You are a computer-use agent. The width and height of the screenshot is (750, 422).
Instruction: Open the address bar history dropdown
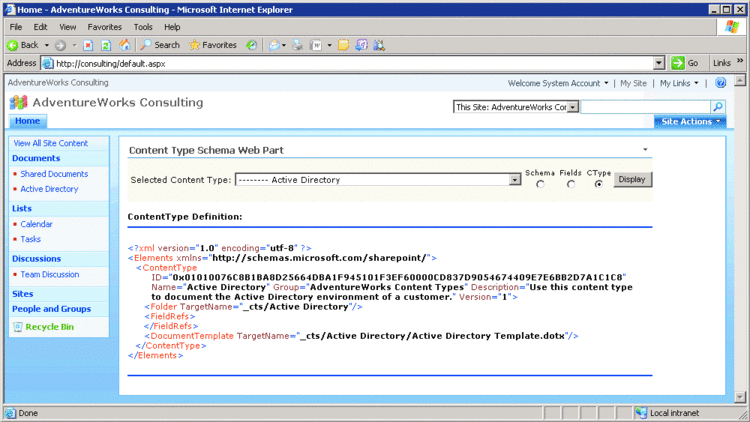point(659,63)
